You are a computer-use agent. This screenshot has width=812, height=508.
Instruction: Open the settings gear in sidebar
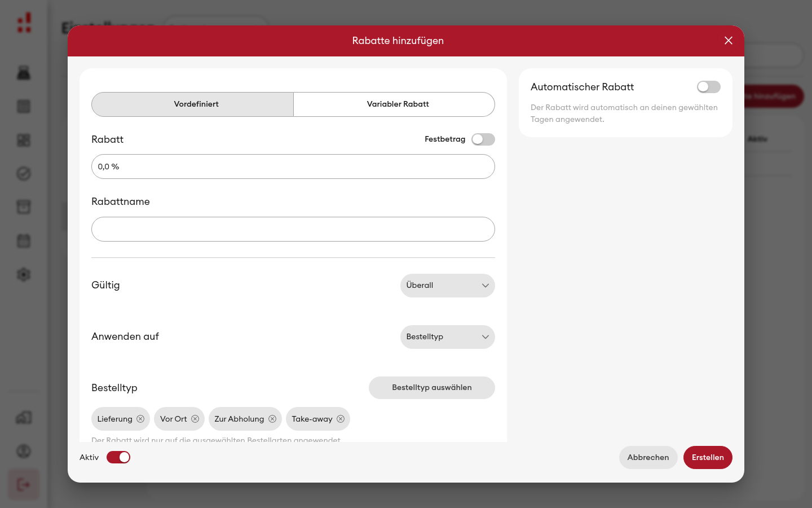click(x=24, y=274)
